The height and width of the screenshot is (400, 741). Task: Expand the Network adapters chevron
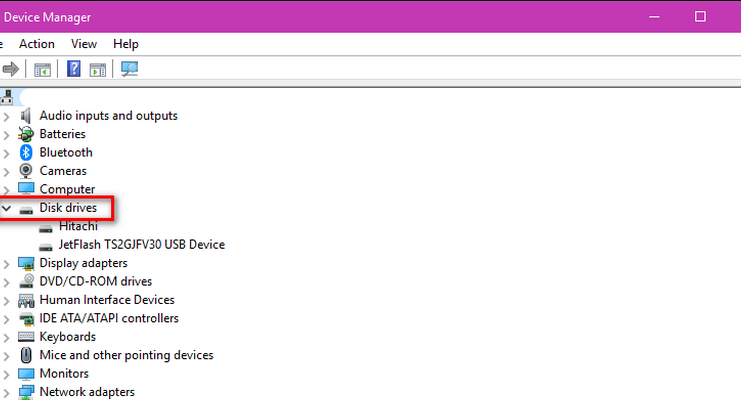coord(6,393)
